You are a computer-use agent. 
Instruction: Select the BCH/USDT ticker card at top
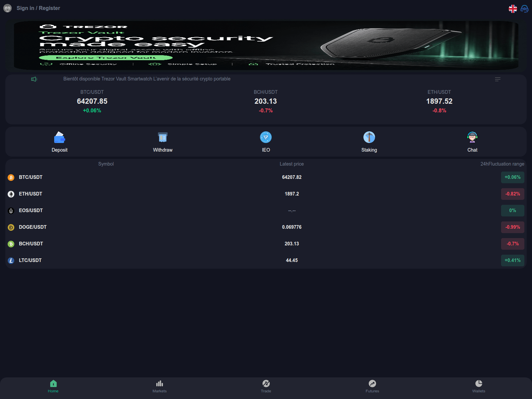click(266, 101)
